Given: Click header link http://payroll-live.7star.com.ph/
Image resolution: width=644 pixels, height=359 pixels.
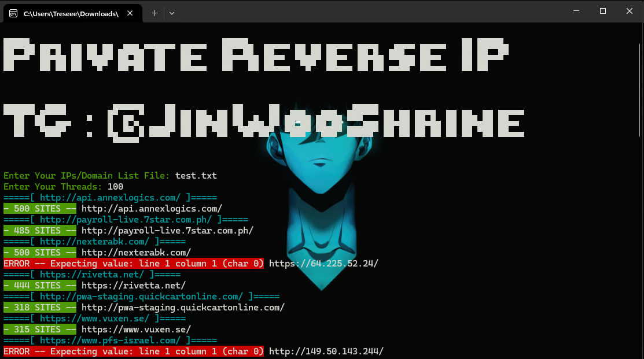Looking at the screenshot, I should point(126,220).
